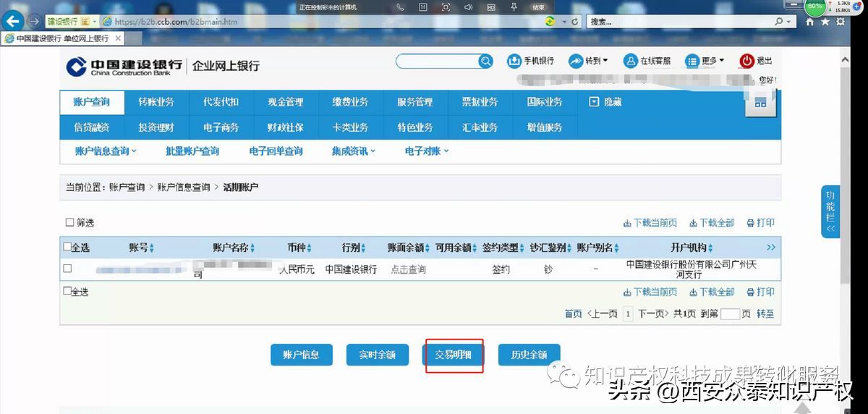The width and height of the screenshot is (868, 414).
Task: Click the page number input field
Action: [731, 314]
